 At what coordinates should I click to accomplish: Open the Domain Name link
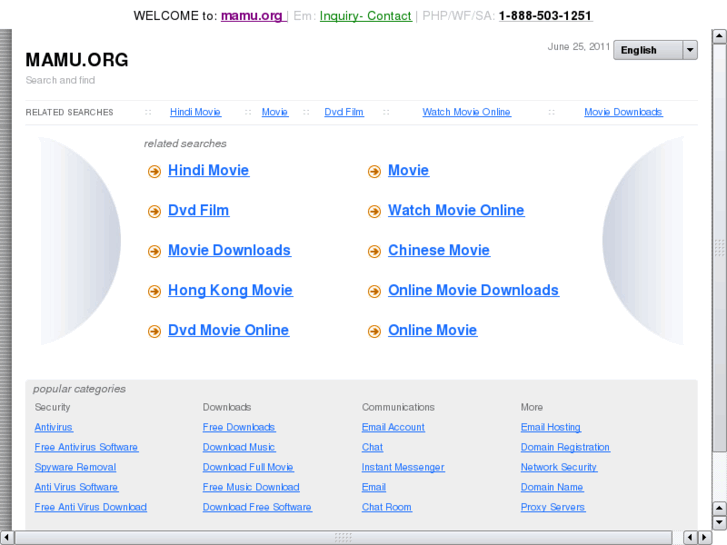tap(552, 487)
